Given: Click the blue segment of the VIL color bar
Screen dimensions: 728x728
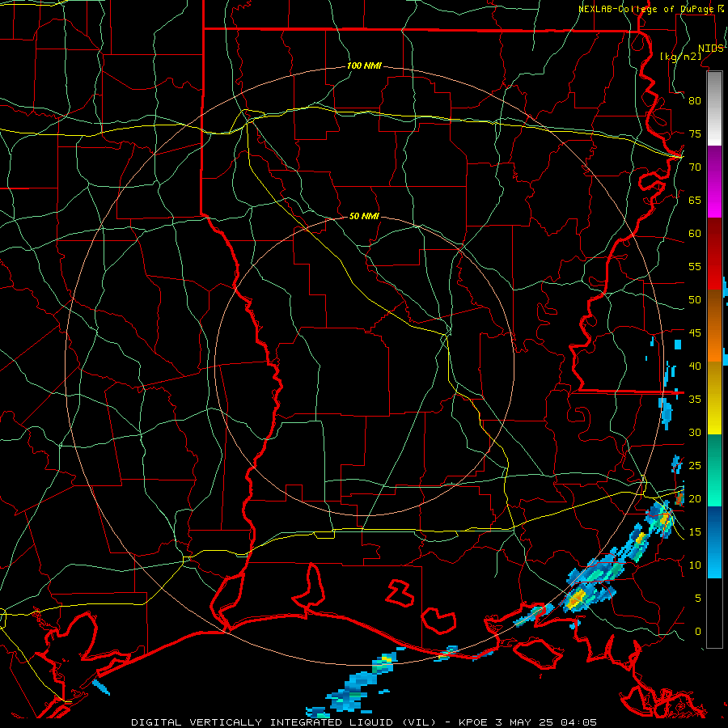Looking at the screenshot, I should coord(714,542).
